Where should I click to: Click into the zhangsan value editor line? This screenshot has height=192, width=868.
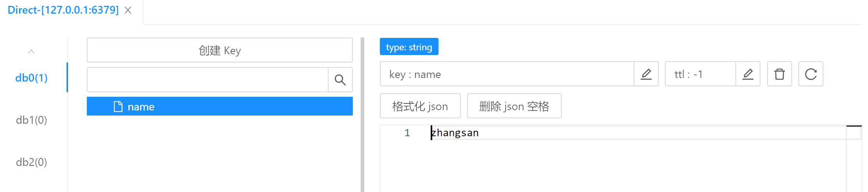tap(587, 133)
